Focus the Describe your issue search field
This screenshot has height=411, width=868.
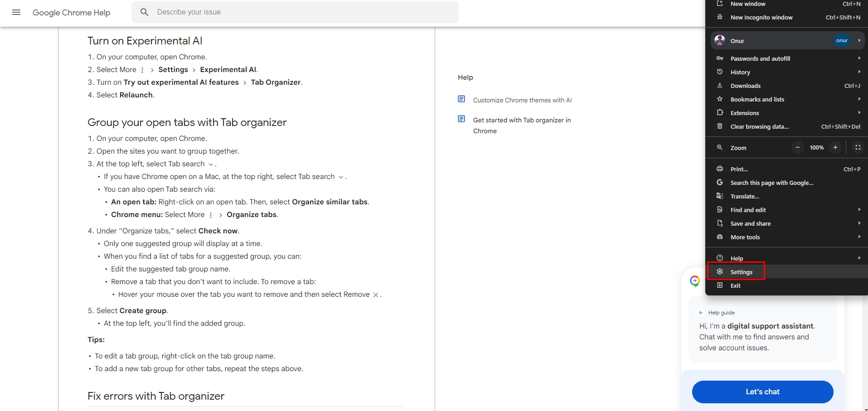click(295, 12)
